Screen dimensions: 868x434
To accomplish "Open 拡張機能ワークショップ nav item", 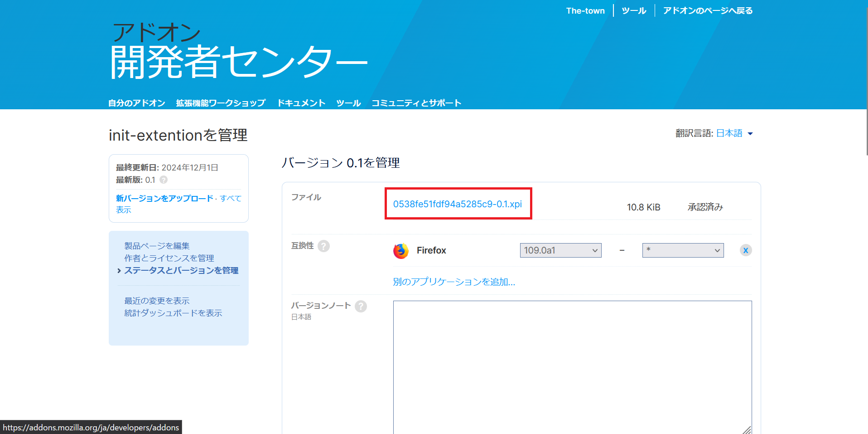I will (x=221, y=103).
